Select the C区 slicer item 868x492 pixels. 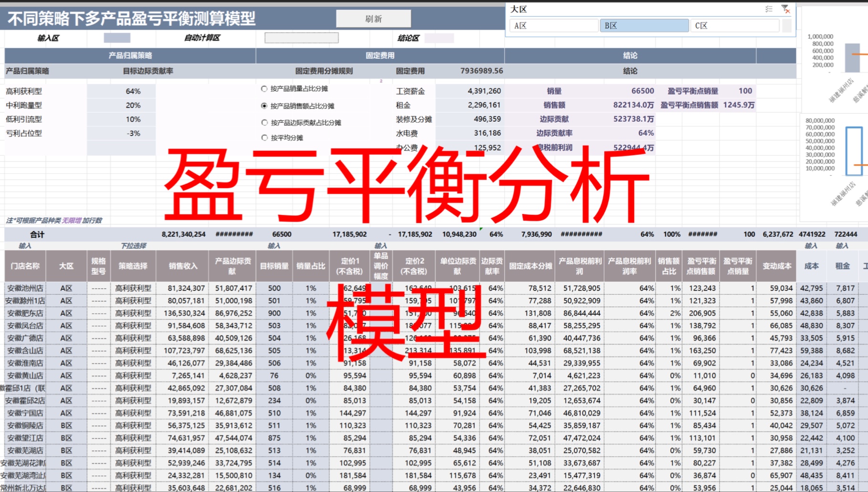tap(734, 25)
